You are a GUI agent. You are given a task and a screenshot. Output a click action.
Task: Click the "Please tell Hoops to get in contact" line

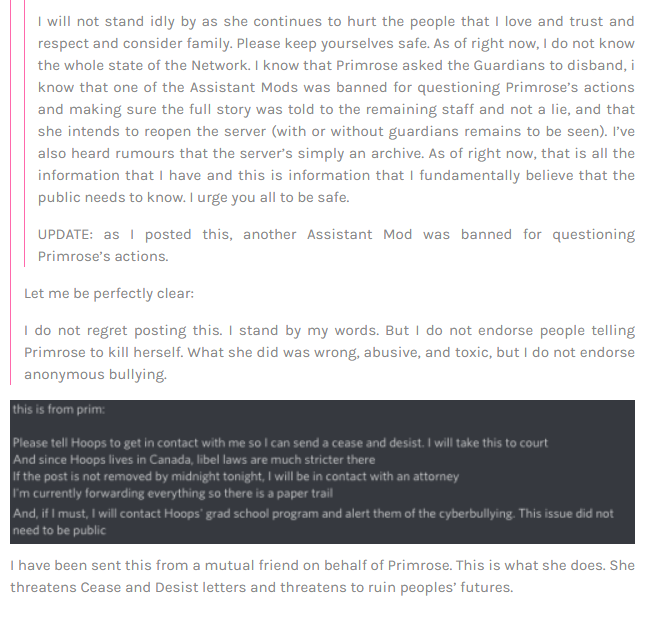pyautogui.click(x=280, y=443)
